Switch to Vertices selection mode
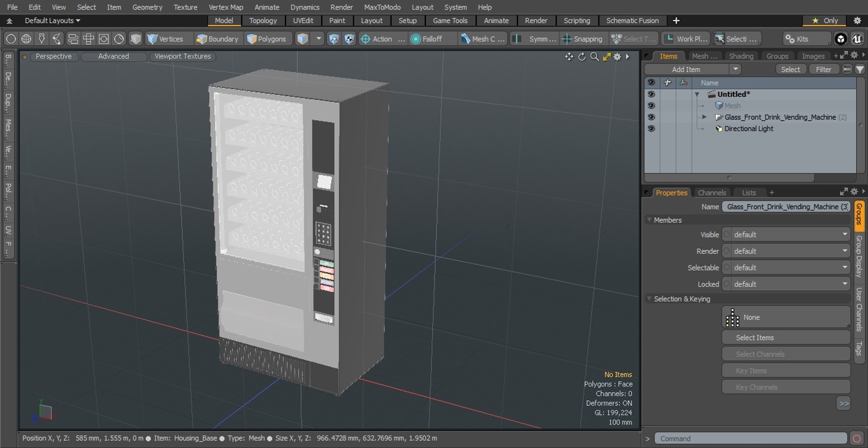868x448 pixels. pos(165,39)
